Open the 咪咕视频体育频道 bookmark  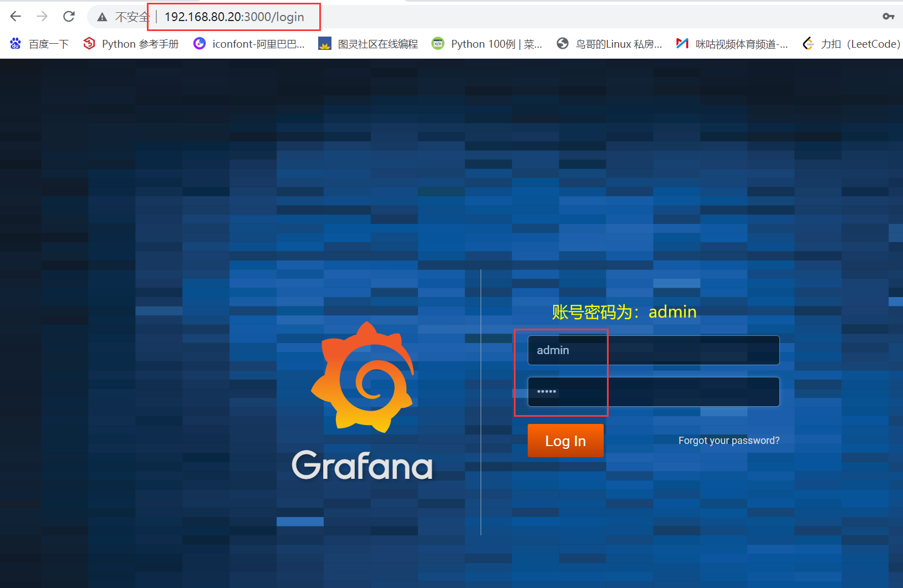[x=732, y=44]
